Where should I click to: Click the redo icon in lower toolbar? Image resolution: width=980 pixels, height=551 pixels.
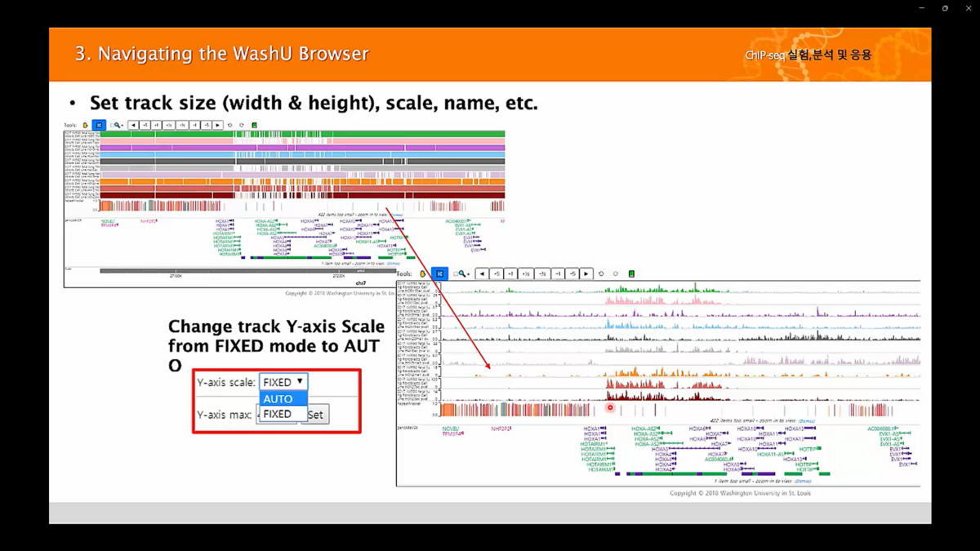coord(616,274)
